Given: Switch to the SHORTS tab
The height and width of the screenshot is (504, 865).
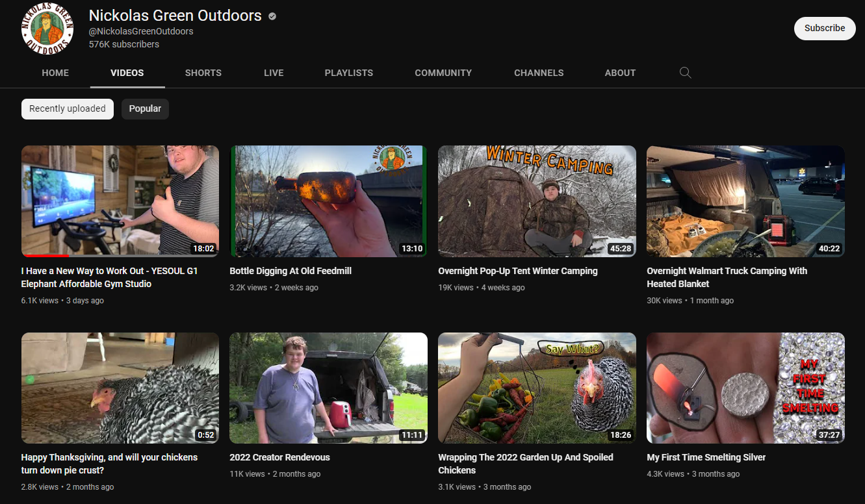Looking at the screenshot, I should (203, 73).
